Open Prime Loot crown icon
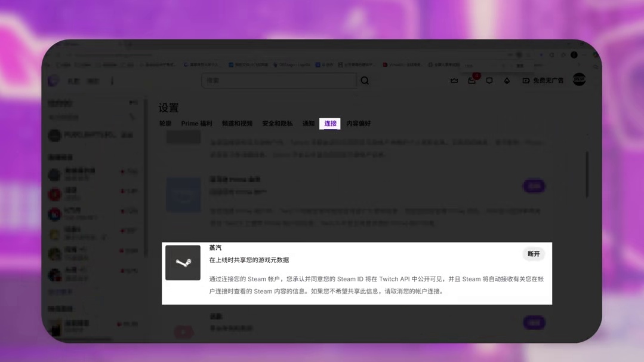The height and width of the screenshot is (362, 644). (x=454, y=81)
